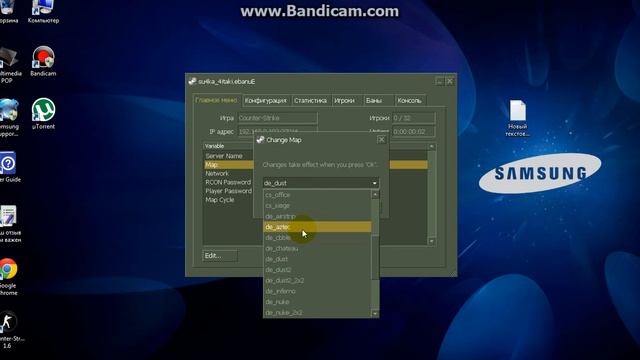
Task: Select the RCON Password variable row
Action: (x=228, y=182)
